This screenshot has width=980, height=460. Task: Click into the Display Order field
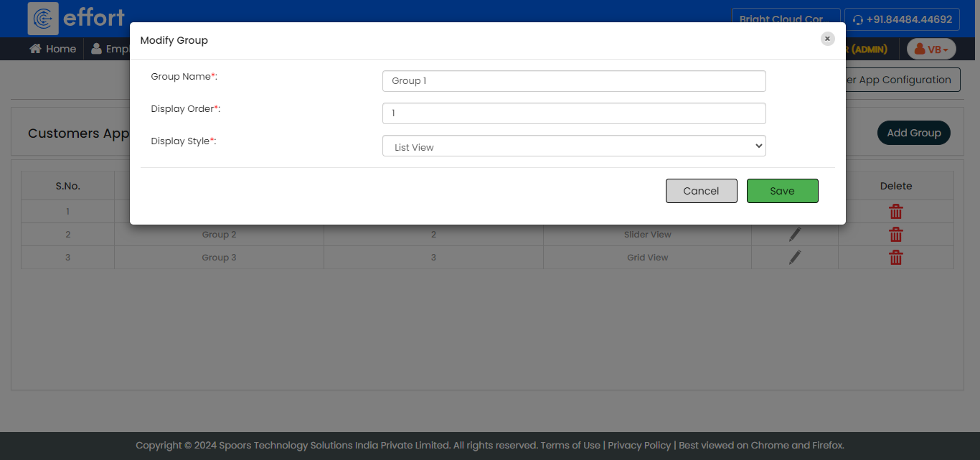point(573,113)
